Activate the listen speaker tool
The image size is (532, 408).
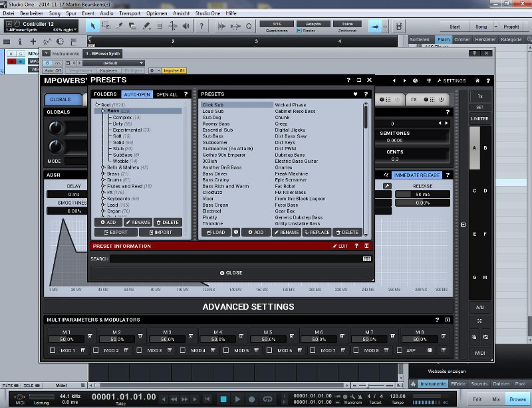[186, 26]
